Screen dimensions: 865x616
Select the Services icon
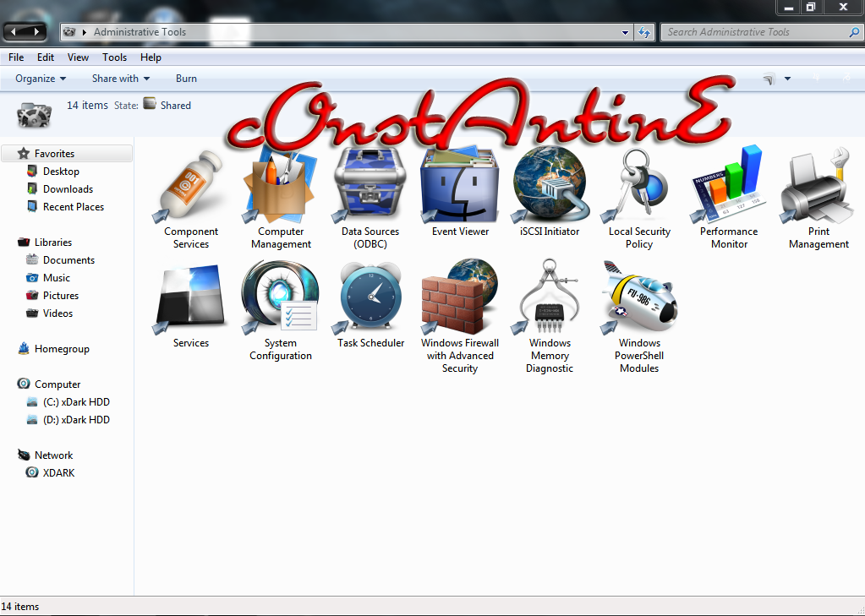coord(191,297)
